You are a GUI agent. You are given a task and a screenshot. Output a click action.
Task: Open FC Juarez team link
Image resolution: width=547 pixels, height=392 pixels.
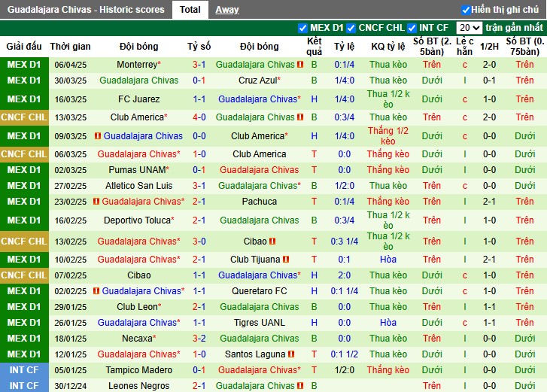click(x=139, y=99)
